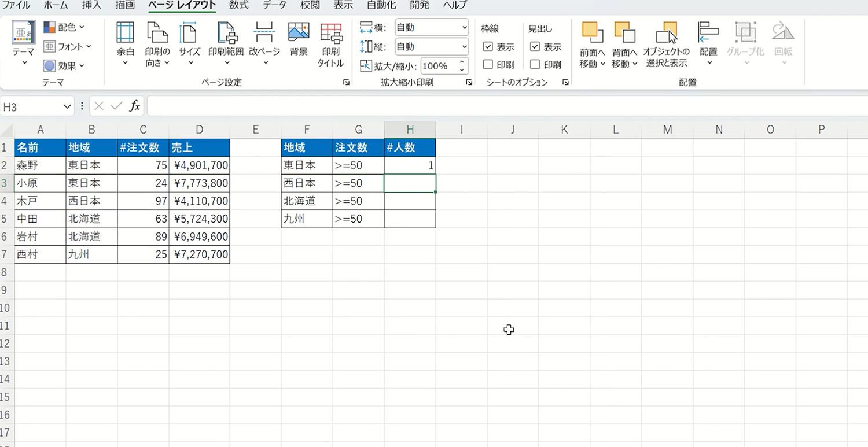Select cell containing 森野
868x447 pixels.
(40, 165)
